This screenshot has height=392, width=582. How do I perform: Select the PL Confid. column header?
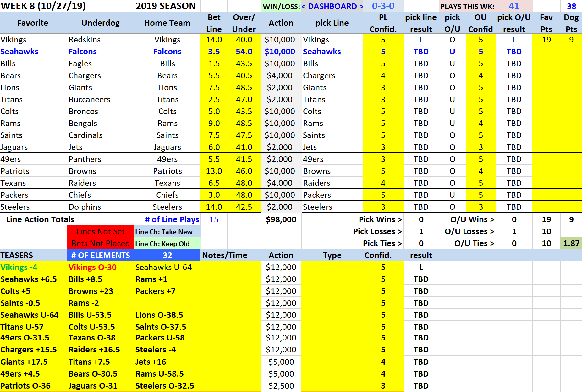(383, 23)
